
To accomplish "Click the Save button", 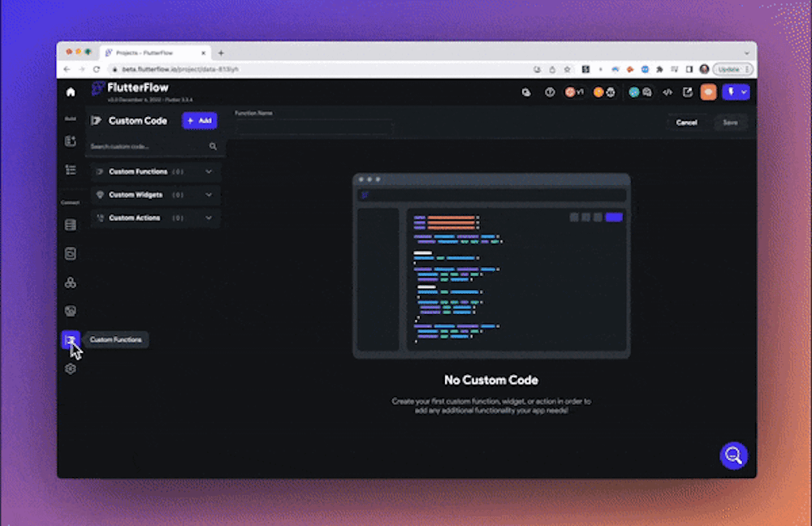I will tap(730, 123).
